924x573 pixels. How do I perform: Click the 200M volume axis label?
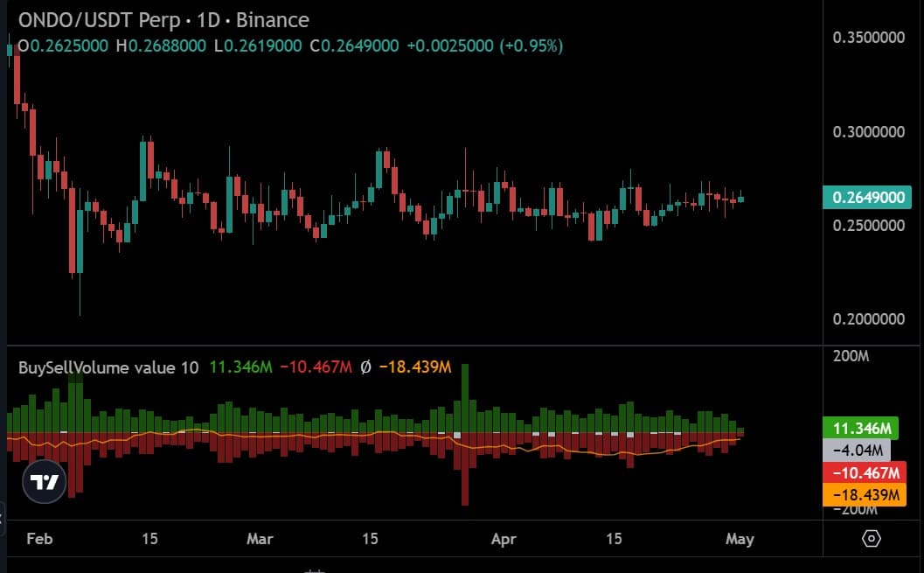[x=851, y=356]
